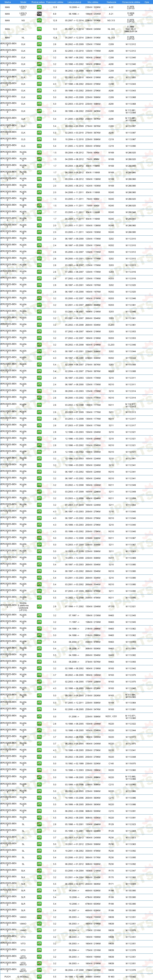
Task: Click the Lata produkcji column header
Action: tap(74, 2)
